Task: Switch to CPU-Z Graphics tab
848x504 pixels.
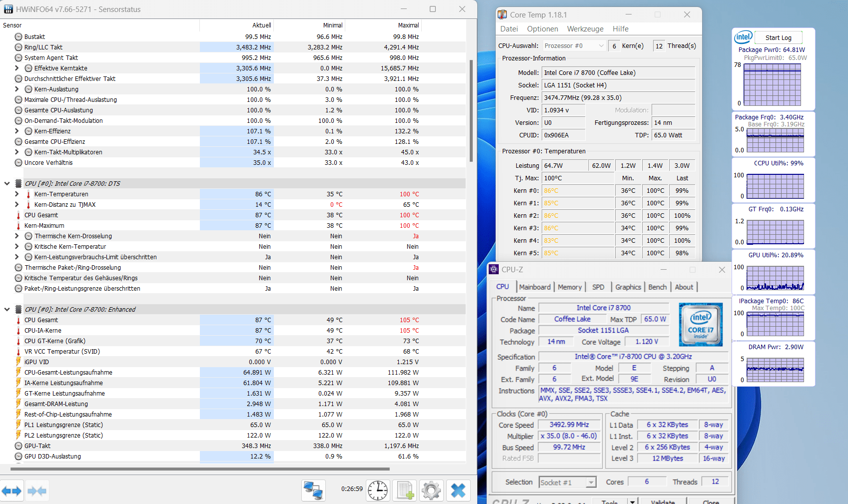Action: click(628, 287)
